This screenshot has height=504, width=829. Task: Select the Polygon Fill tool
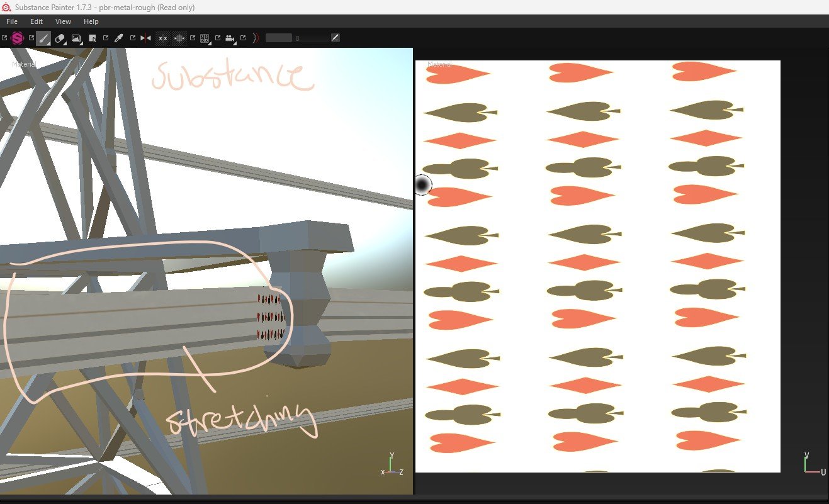93,38
